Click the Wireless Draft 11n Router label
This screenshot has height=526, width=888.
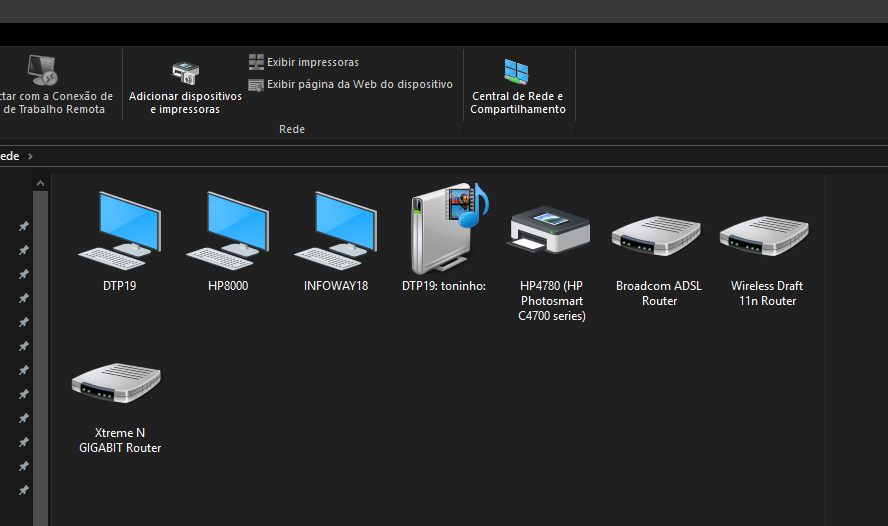coord(767,293)
